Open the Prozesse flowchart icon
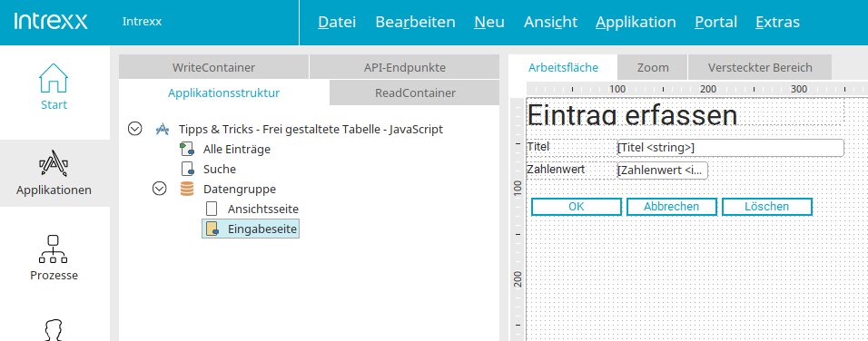The width and height of the screenshot is (868, 341). coord(54,248)
